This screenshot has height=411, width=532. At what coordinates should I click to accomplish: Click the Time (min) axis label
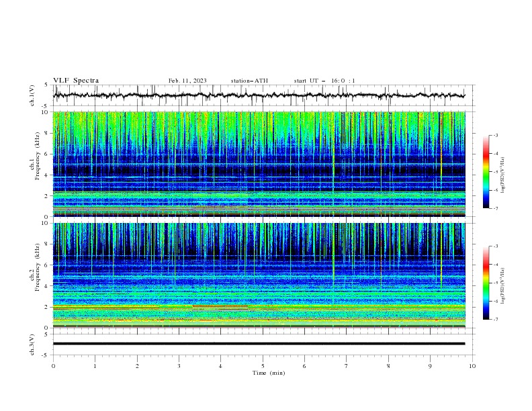[x=270, y=373]
